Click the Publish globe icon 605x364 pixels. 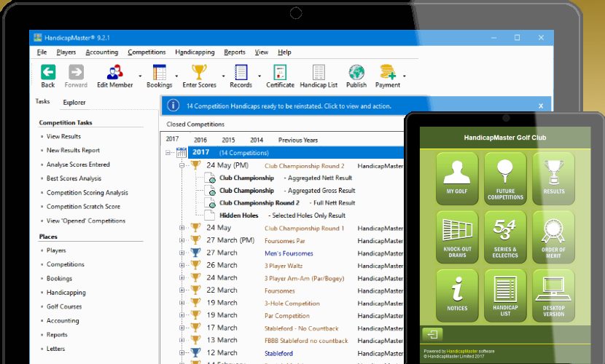(x=356, y=73)
